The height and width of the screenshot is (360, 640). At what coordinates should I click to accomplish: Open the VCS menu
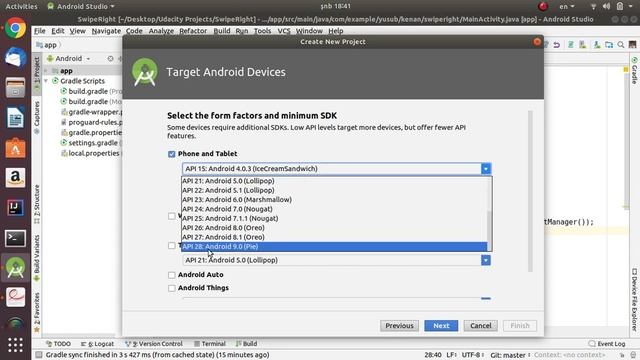point(284,31)
